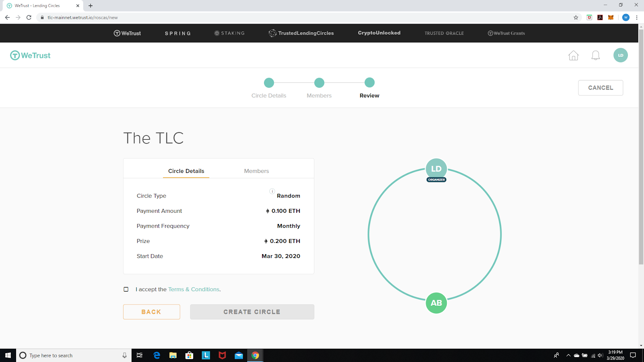Open the Windows Start menu

pos(8,355)
